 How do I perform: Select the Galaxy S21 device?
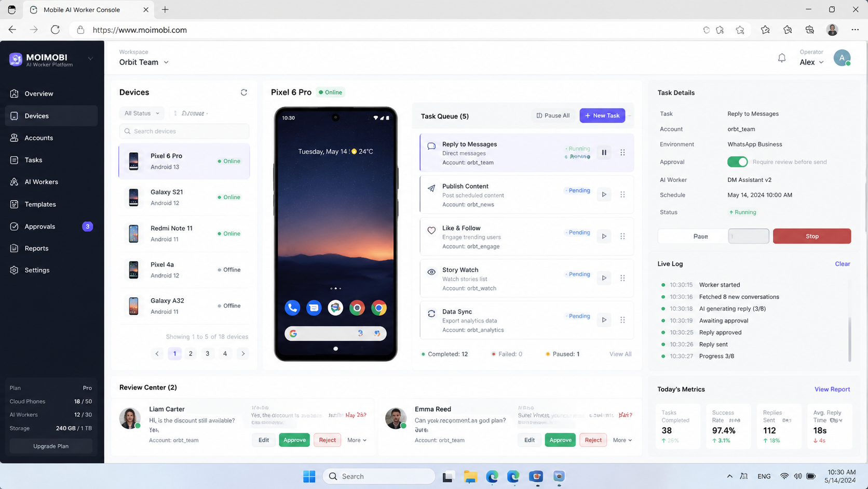184,197
